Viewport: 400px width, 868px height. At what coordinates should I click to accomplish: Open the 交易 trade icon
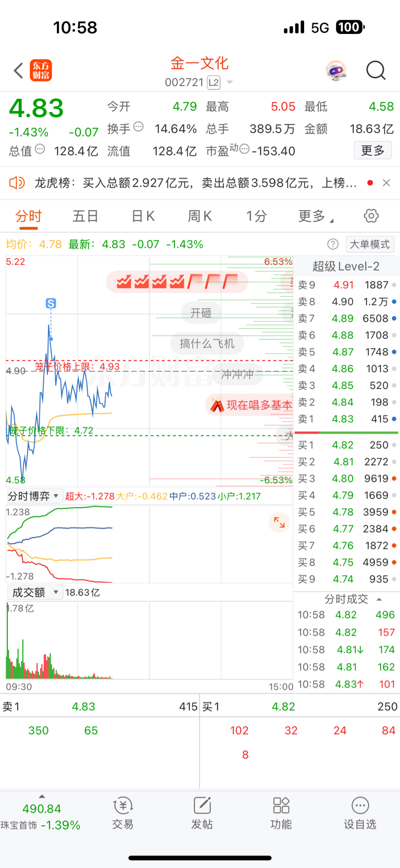tap(123, 813)
